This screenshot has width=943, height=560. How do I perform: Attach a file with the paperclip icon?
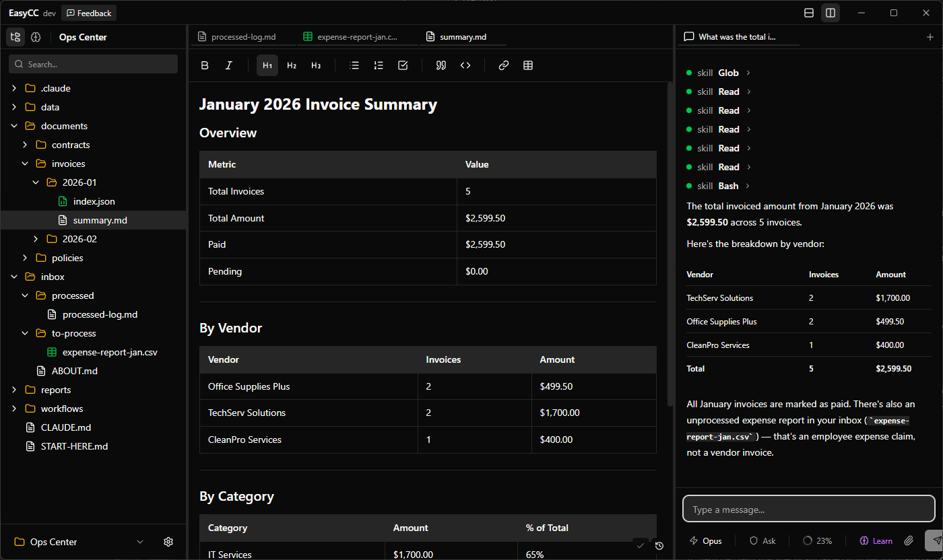click(x=909, y=540)
